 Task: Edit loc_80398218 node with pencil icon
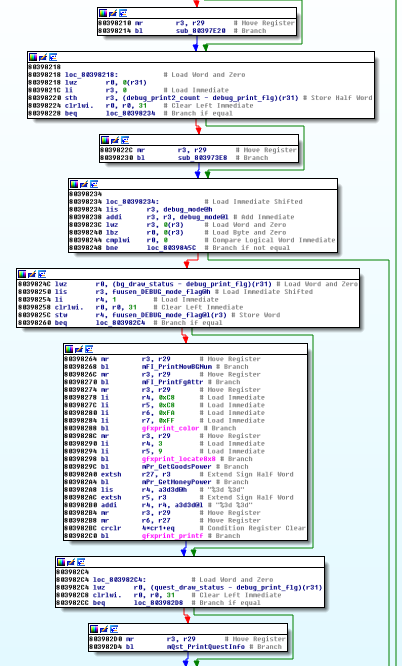43,57
